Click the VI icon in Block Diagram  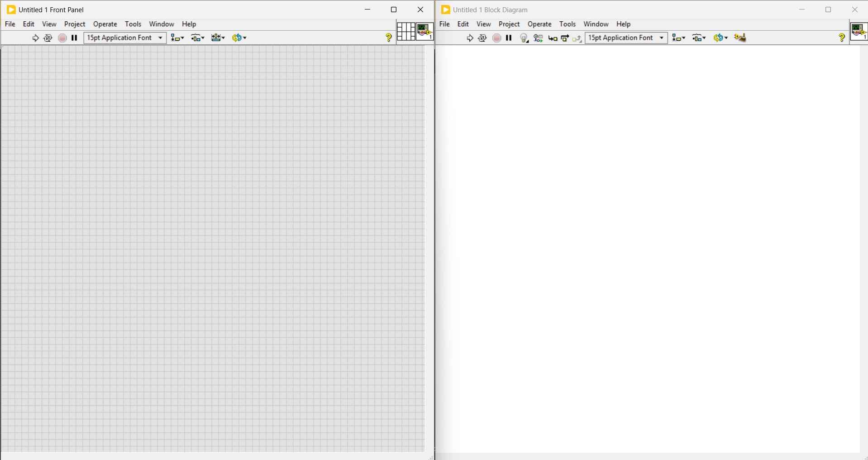[x=858, y=32]
